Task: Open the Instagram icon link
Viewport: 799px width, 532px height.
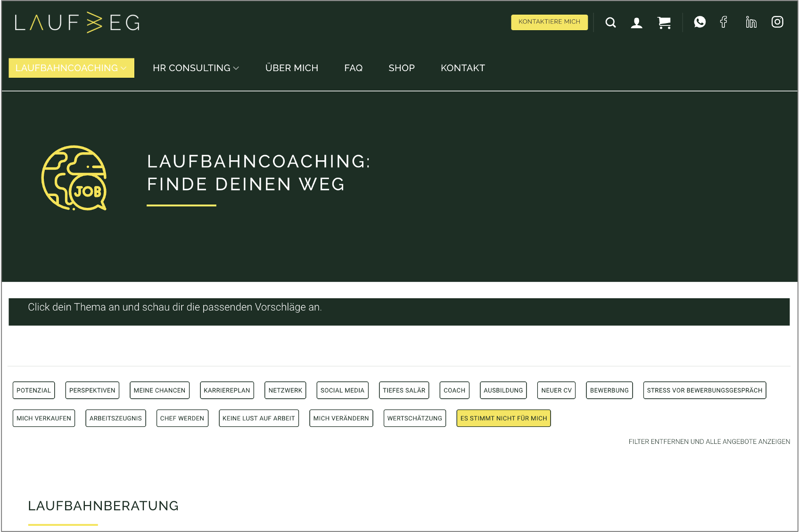Action: click(777, 22)
